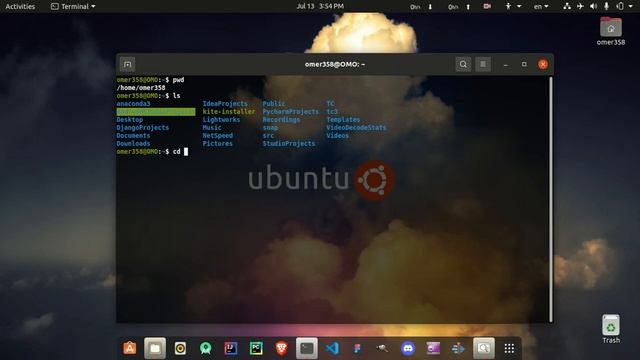The width and height of the screenshot is (640, 360).
Task: Click the terminal title 'omer358@OMO: ~'
Action: (335, 64)
